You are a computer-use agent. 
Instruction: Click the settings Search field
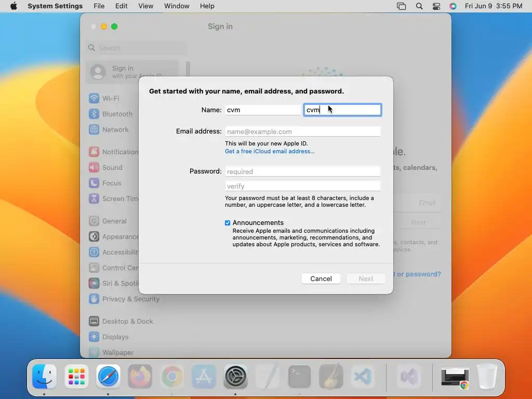click(x=137, y=48)
